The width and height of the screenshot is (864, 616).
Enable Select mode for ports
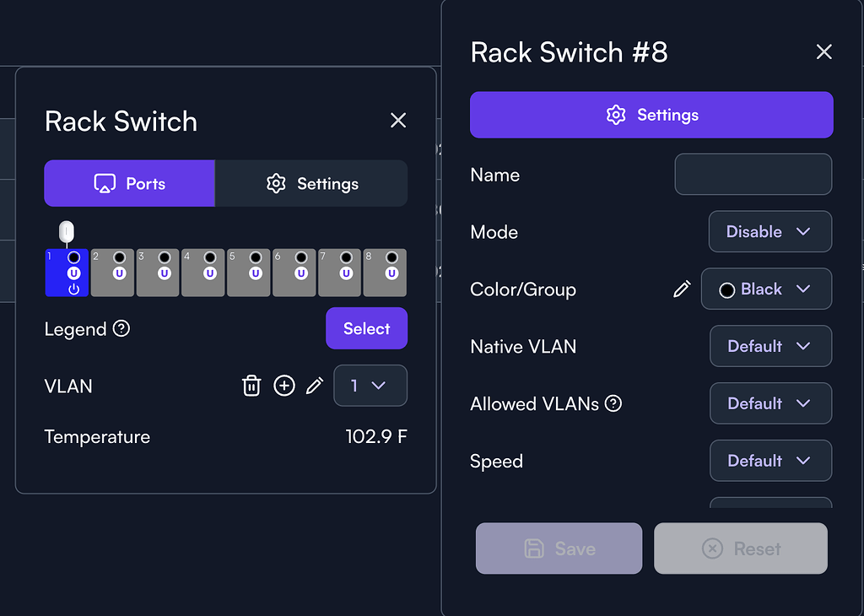tap(366, 328)
